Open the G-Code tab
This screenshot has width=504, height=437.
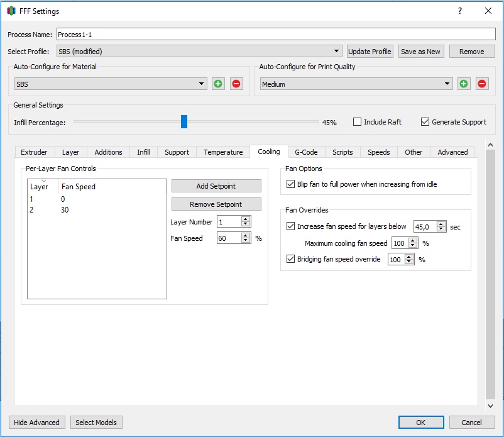pos(306,152)
